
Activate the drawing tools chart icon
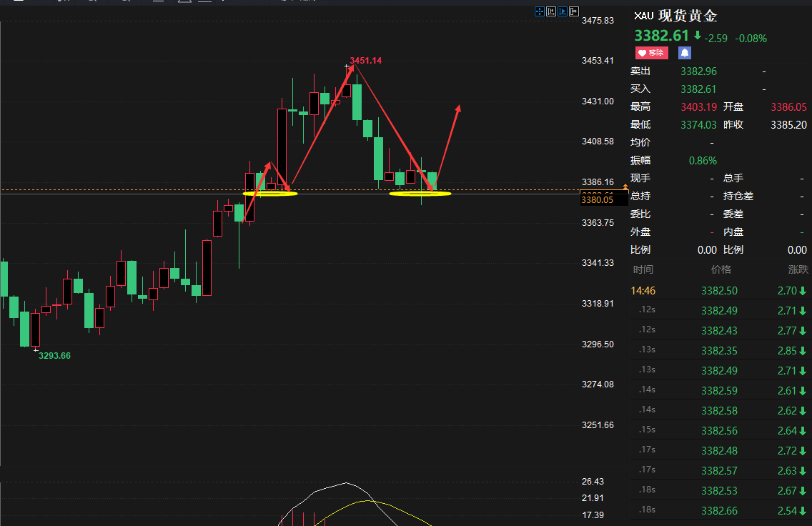[x=563, y=11]
